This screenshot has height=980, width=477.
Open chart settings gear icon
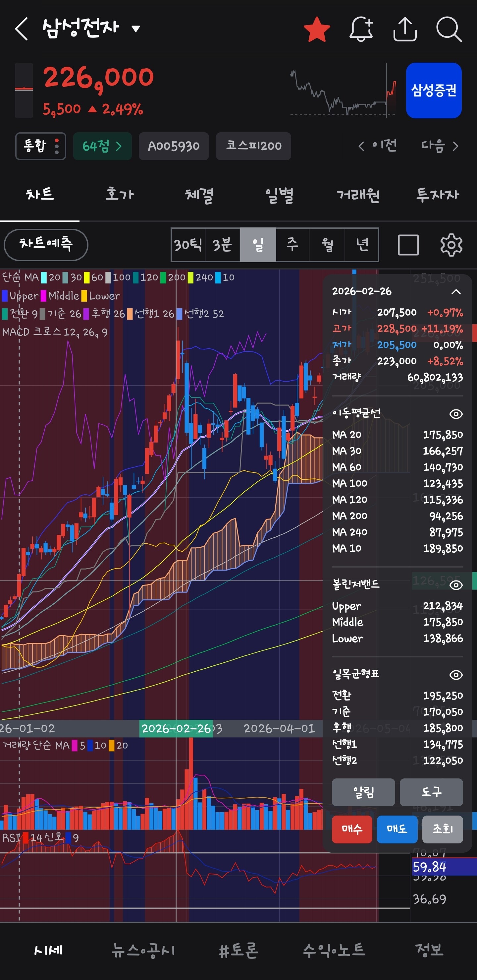[x=451, y=245]
